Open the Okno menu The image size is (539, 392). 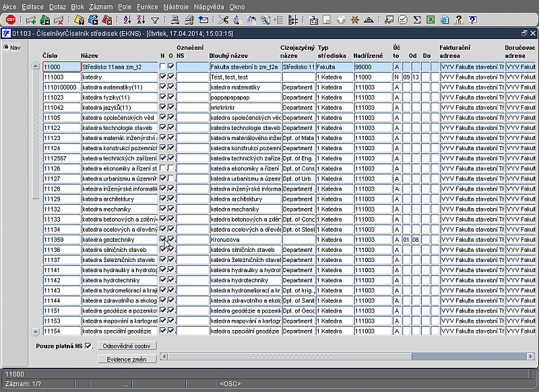pyautogui.click(x=237, y=7)
